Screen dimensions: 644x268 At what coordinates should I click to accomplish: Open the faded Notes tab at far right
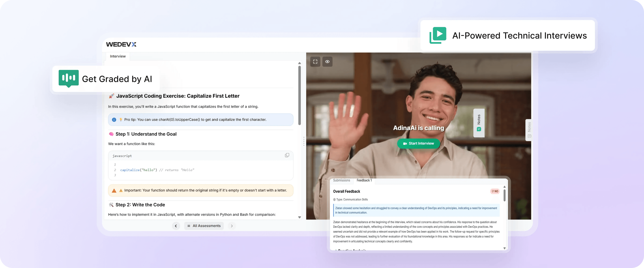(529, 130)
